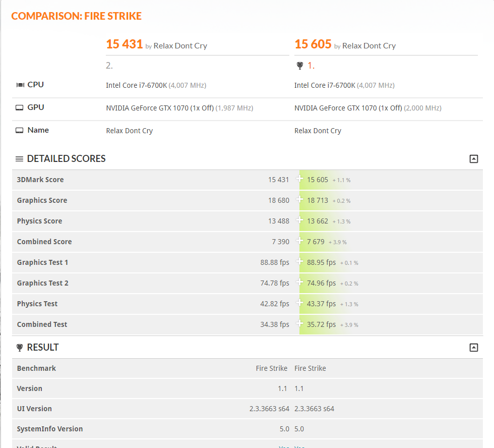
Task: Select the 35.72 fps value
Action: pos(322,324)
